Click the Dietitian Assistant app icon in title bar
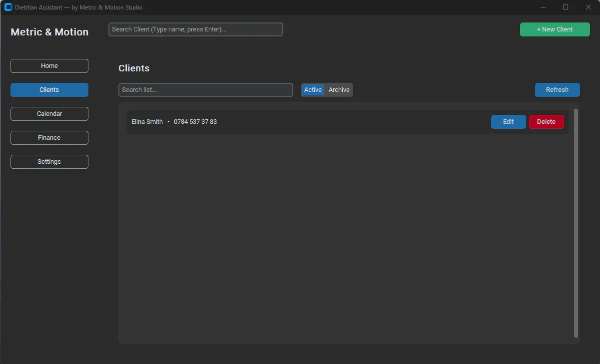 [x=8, y=7]
